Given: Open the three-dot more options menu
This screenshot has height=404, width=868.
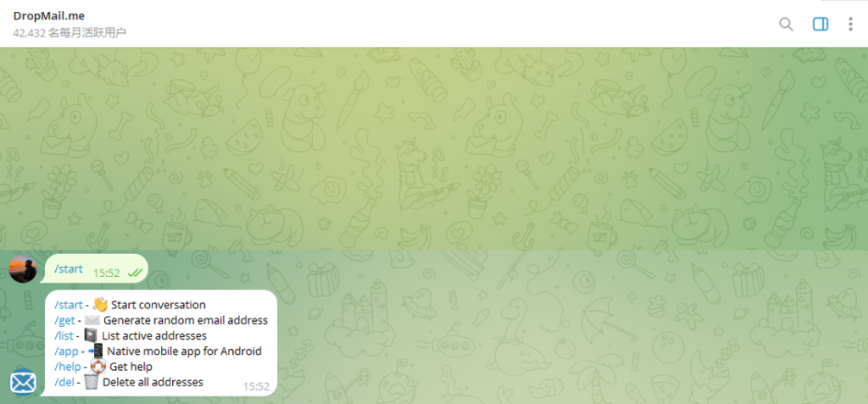Looking at the screenshot, I should pos(851,25).
